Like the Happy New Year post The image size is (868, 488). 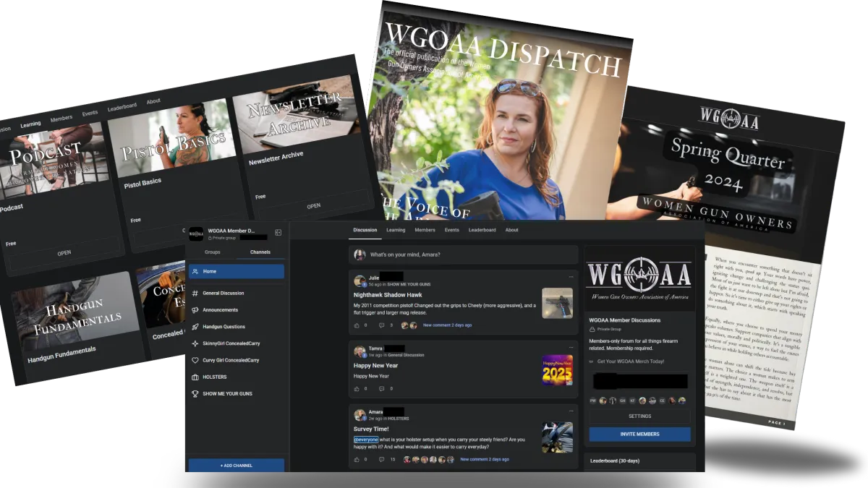tap(357, 388)
